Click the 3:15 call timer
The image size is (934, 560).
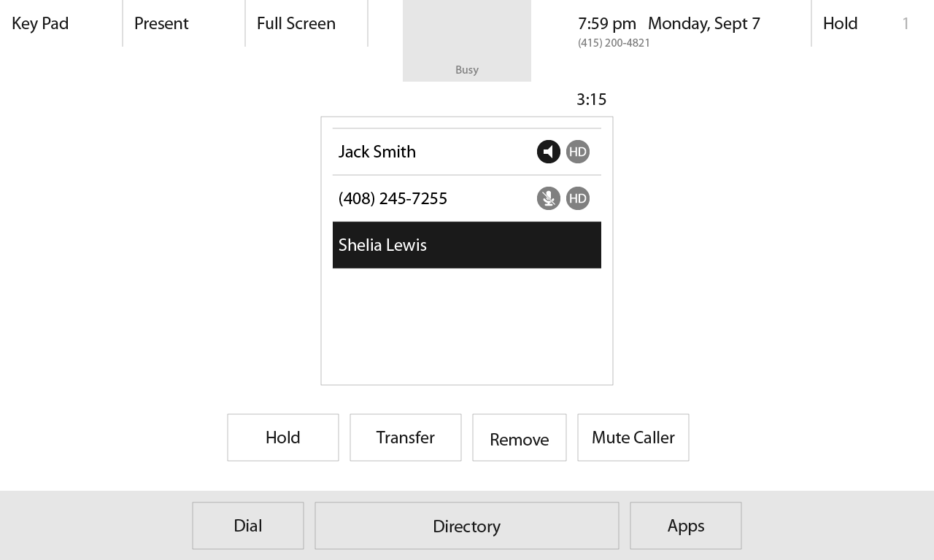click(x=592, y=99)
